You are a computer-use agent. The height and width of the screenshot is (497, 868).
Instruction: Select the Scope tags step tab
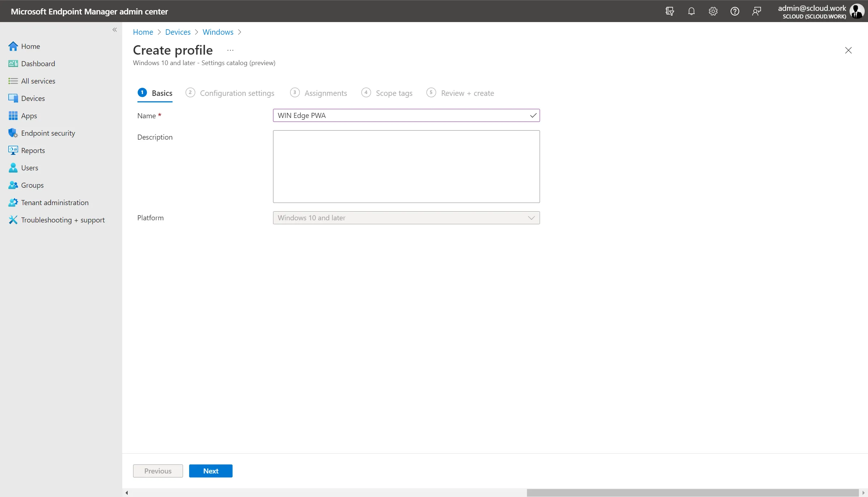tap(387, 93)
